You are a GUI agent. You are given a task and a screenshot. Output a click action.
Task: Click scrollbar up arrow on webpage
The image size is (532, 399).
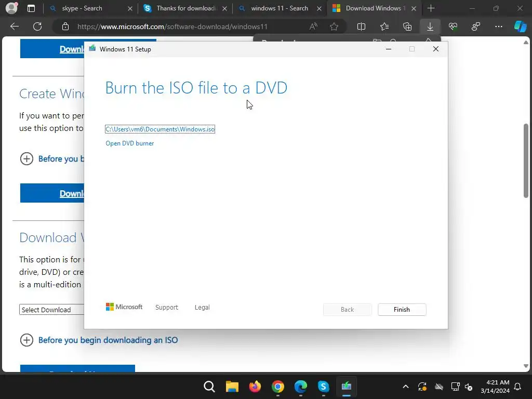pos(526,43)
